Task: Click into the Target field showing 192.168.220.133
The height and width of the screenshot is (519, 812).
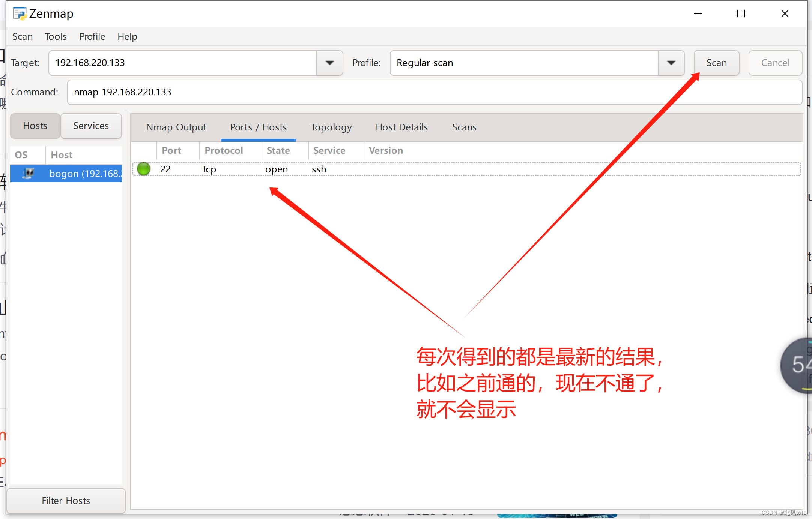Action: [183, 63]
